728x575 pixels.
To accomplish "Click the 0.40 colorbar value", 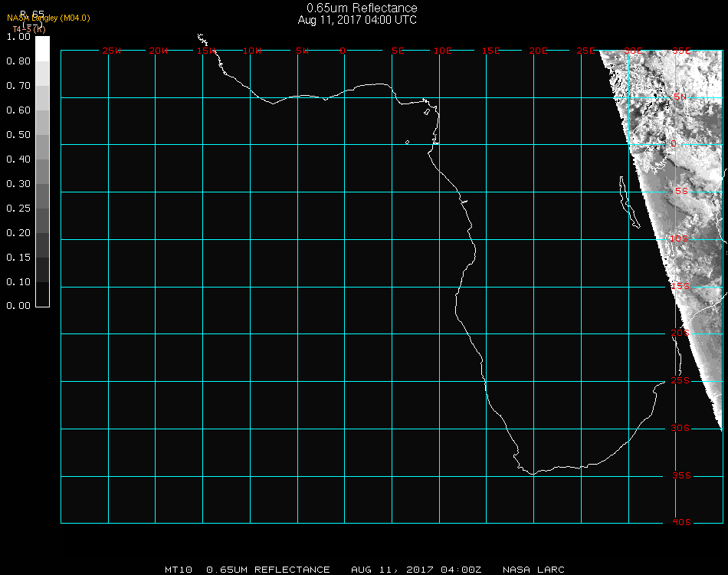I will pos(18,159).
